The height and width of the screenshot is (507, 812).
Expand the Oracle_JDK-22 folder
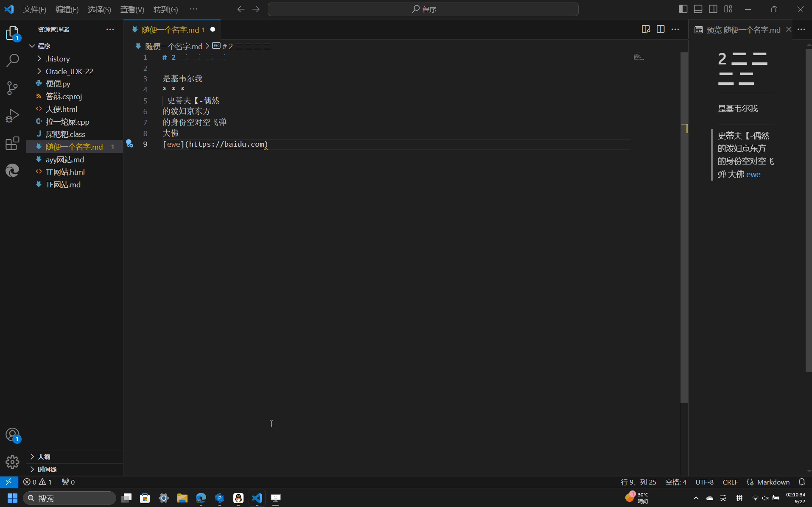pyautogui.click(x=75, y=71)
